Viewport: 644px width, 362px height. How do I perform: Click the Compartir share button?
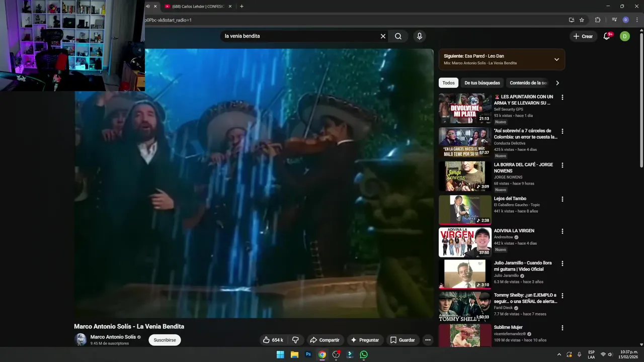coord(325,340)
